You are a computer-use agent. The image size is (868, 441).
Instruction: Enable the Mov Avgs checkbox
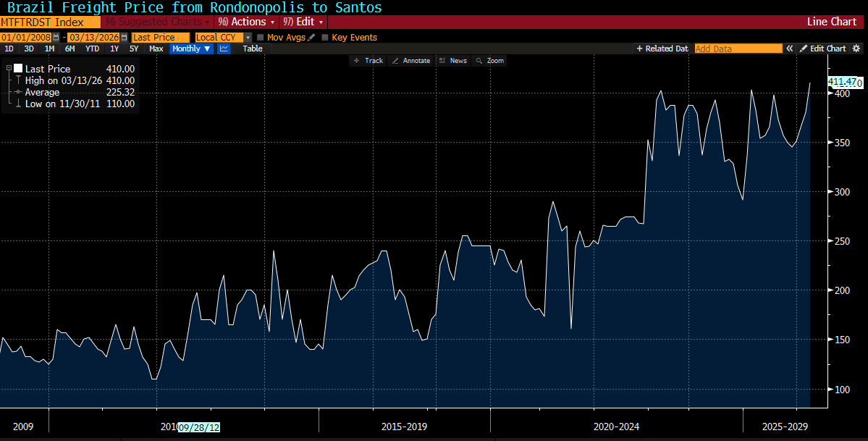tap(260, 37)
